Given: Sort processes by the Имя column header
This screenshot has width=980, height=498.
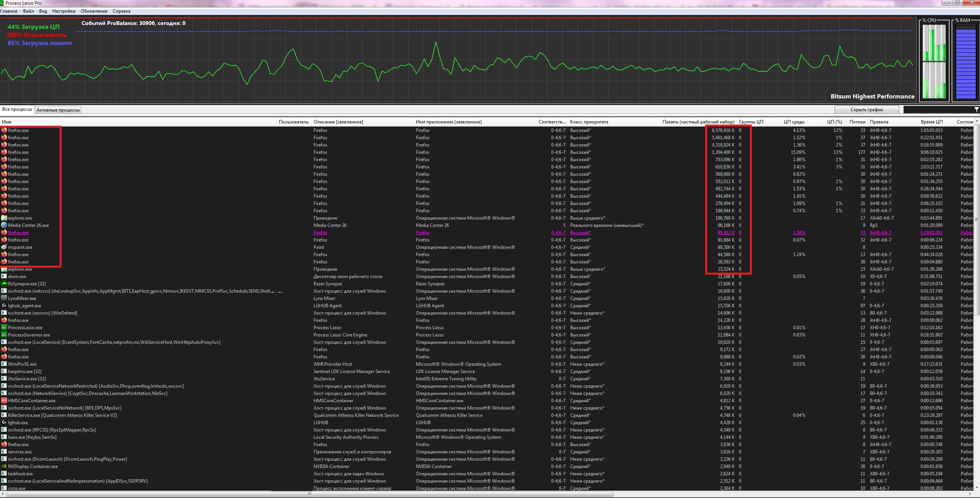Looking at the screenshot, I should pos(139,122).
